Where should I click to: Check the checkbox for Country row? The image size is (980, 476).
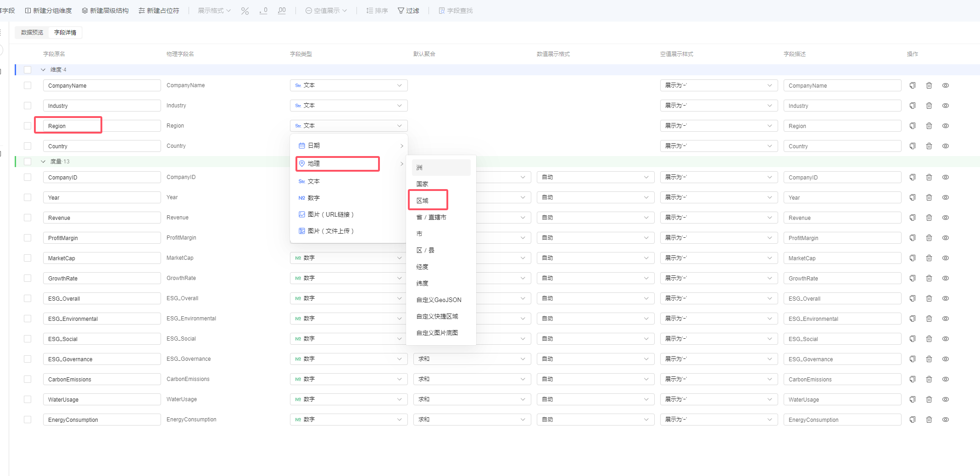[28, 146]
